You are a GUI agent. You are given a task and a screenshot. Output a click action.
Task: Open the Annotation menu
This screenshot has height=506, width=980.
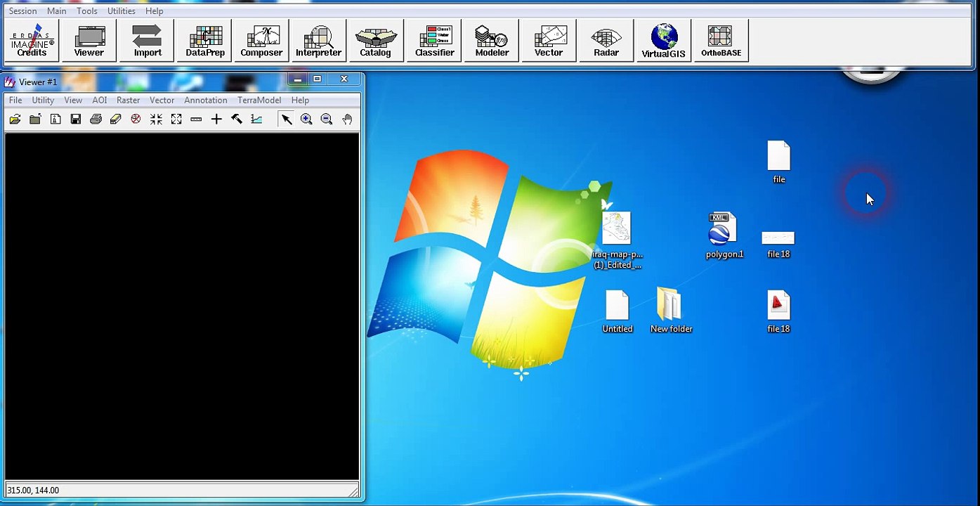[x=206, y=100]
